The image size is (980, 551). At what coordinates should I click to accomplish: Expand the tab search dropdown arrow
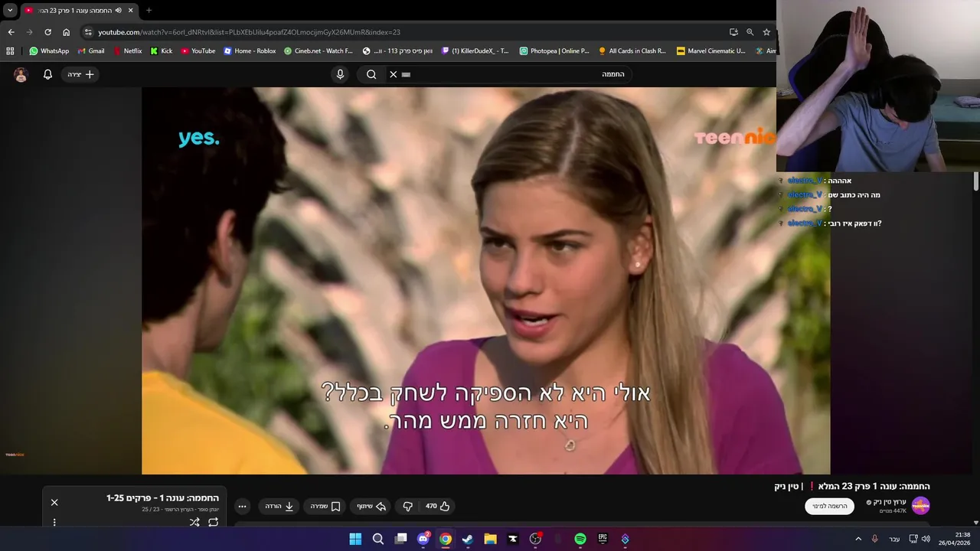[10, 10]
